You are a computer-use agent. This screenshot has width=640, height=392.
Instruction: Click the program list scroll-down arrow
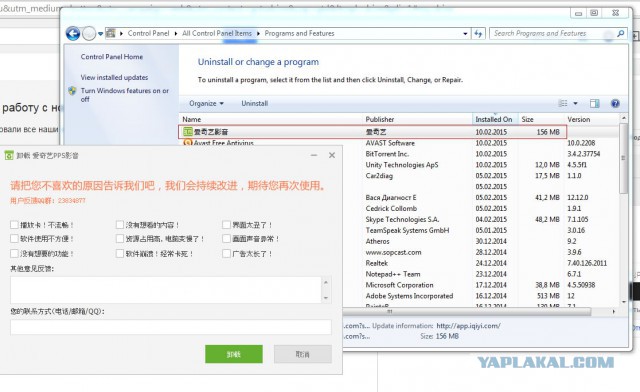pos(623,302)
